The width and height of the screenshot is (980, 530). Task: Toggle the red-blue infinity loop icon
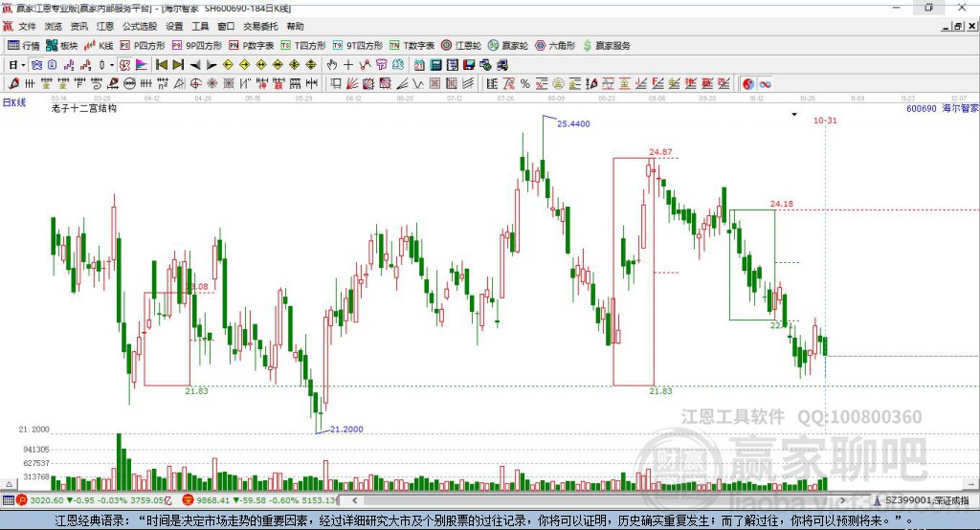pyautogui.click(x=765, y=84)
